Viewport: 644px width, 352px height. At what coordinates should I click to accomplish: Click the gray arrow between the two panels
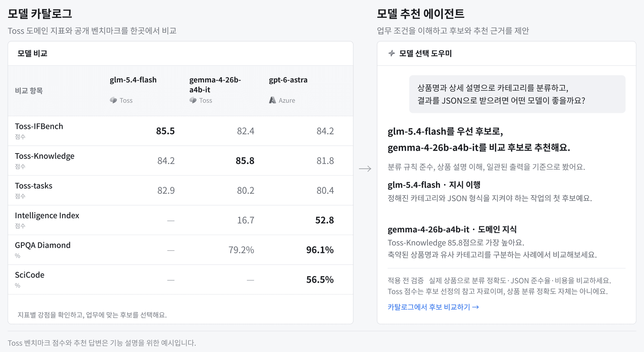tap(365, 169)
